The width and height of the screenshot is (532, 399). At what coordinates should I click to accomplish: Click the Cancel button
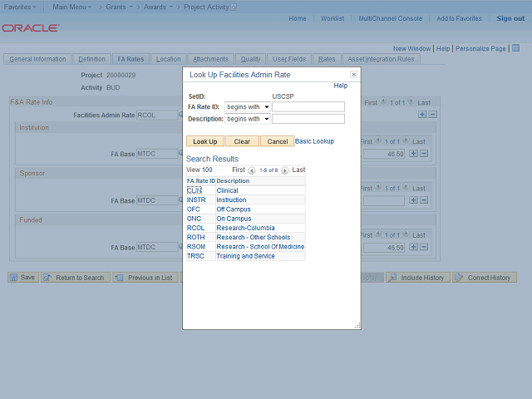tap(277, 141)
